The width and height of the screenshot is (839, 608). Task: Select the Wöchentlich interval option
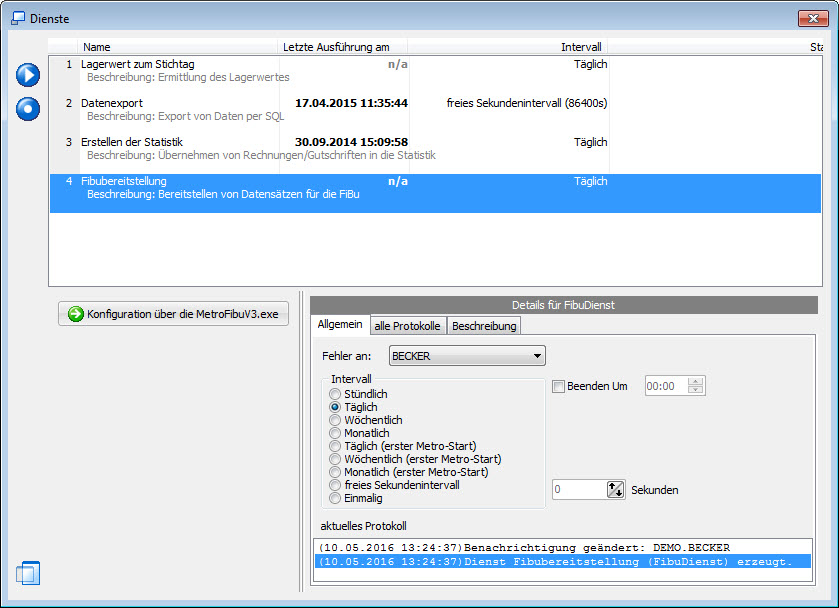coord(335,421)
